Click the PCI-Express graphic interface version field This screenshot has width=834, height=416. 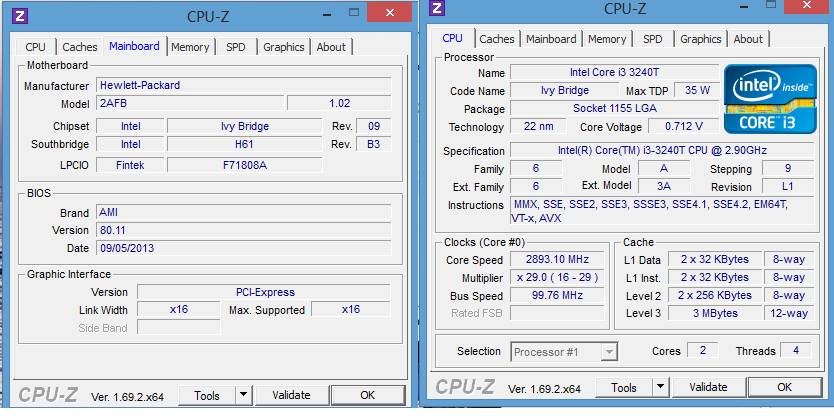click(264, 293)
